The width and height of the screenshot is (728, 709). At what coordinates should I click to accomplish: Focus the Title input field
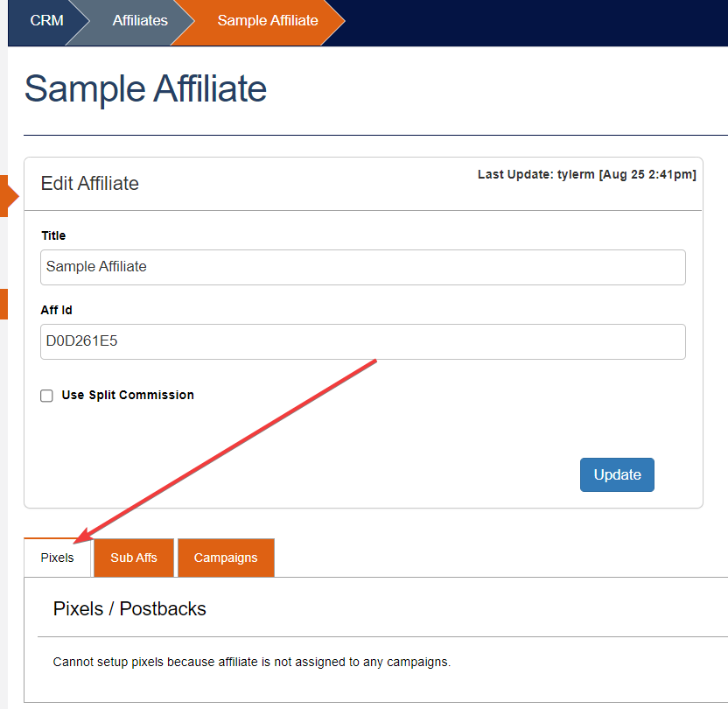tap(362, 267)
